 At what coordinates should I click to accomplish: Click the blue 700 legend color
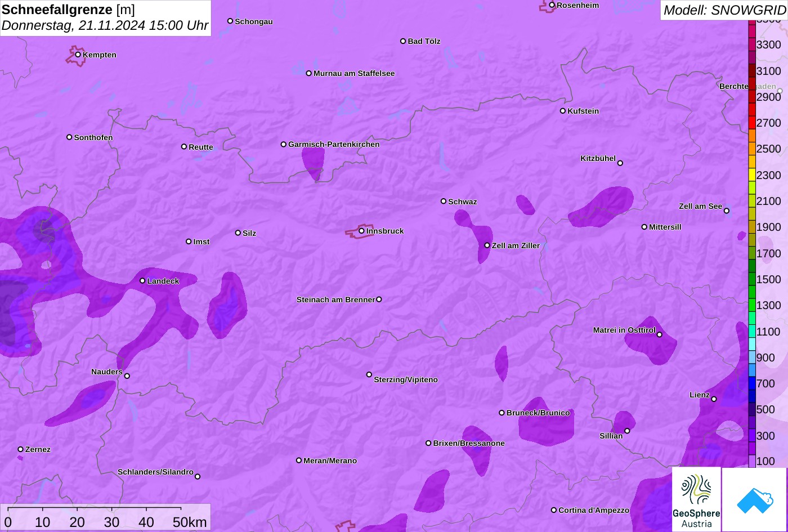tap(752, 383)
